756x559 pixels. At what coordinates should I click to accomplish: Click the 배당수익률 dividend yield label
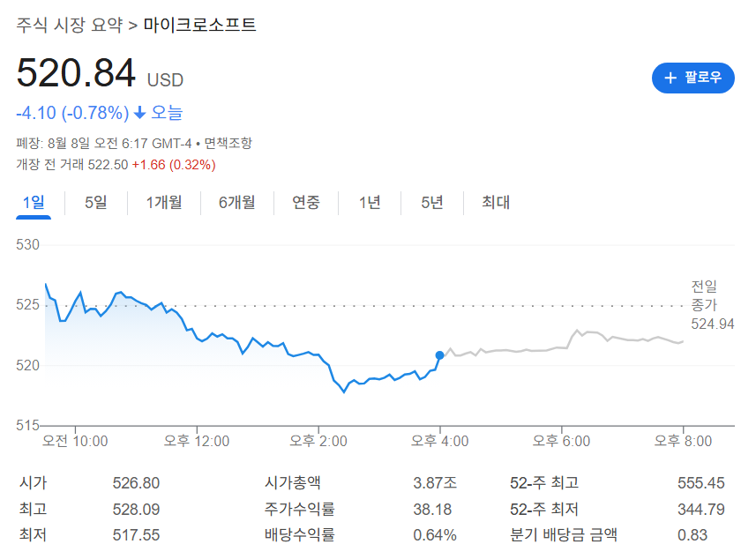299,534
